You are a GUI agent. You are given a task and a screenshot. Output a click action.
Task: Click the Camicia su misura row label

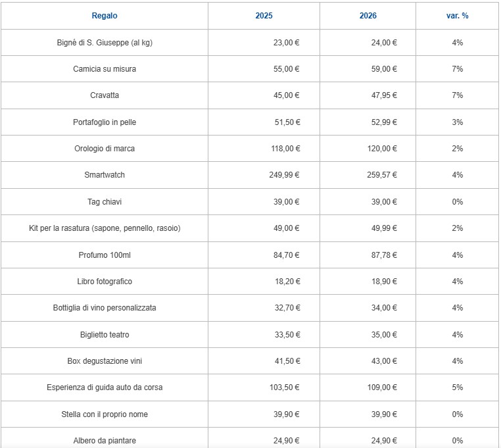pos(105,69)
